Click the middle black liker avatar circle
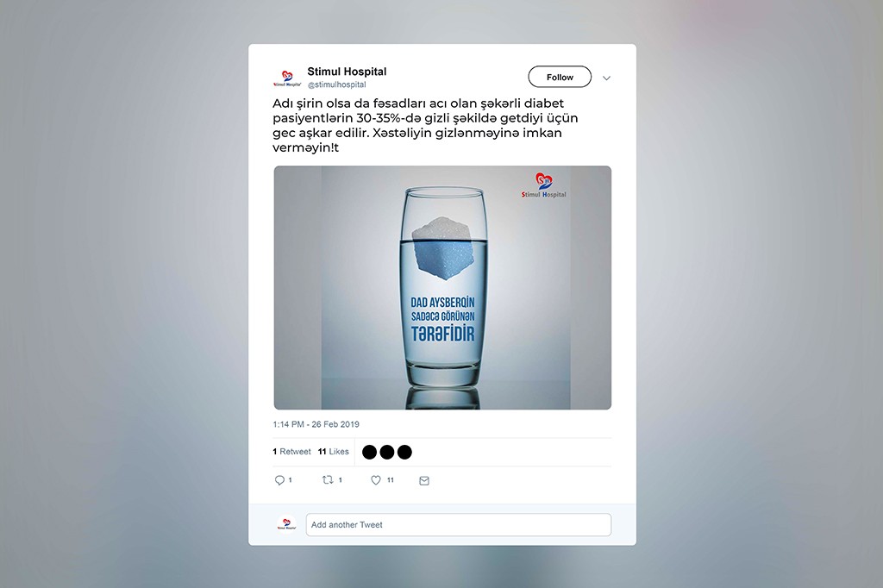Viewport: 883px width, 588px height. [387, 453]
